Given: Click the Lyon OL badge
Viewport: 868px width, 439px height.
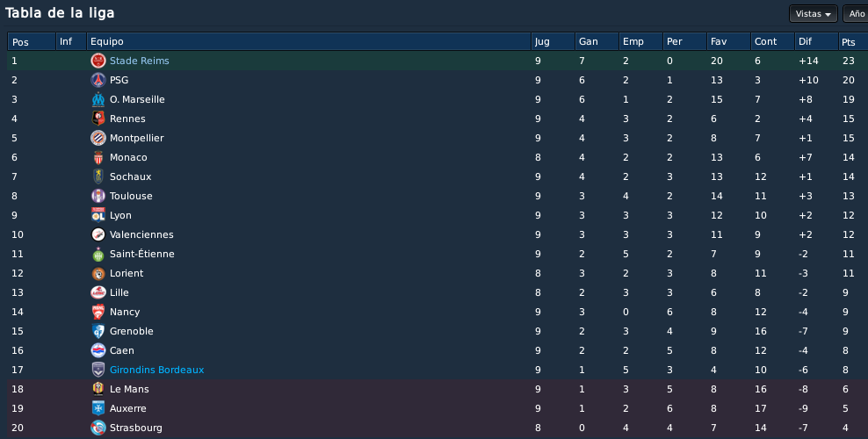Looking at the screenshot, I should (x=98, y=215).
